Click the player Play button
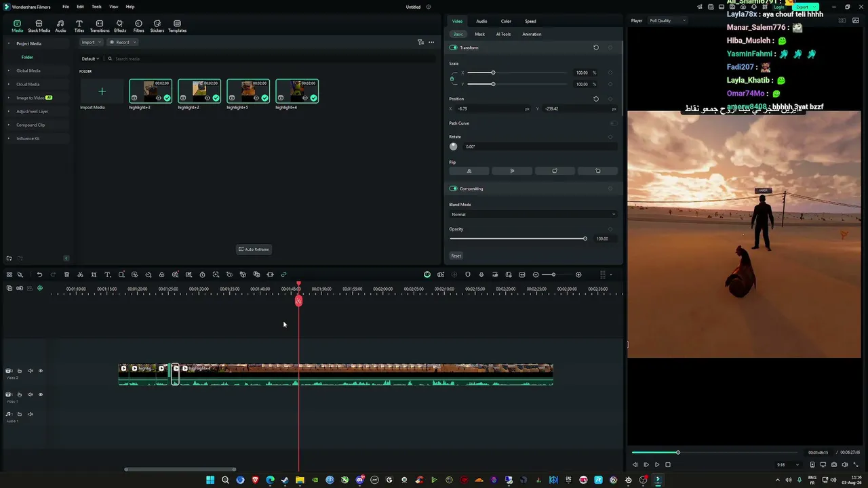Image resolution: width=868 pixels, height=488 pixels. 656,465
